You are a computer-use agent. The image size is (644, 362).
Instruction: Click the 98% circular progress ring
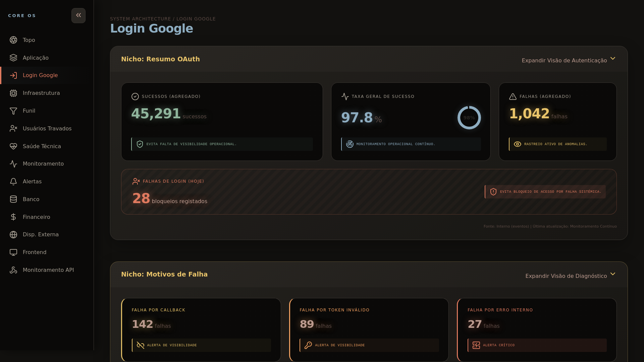(469, 118)
